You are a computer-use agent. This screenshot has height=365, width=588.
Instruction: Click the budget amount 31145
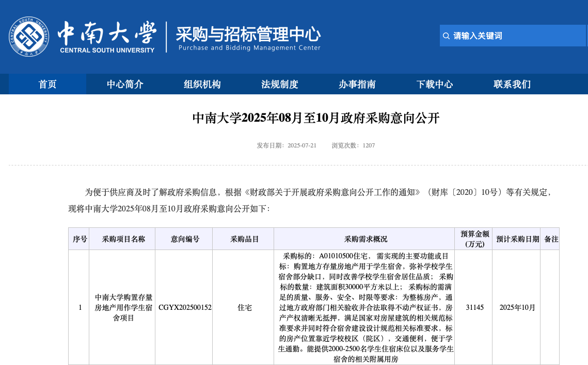point(475,307)
